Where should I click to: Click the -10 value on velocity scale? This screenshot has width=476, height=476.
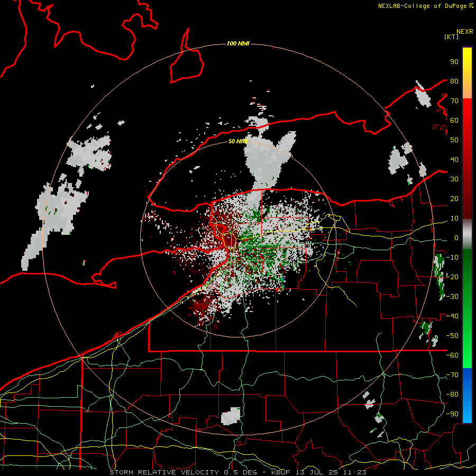[x=452, y=258]
